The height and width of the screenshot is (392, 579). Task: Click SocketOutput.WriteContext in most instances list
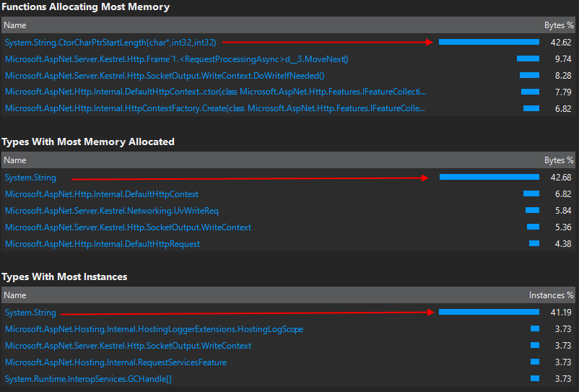pos(128,346)
